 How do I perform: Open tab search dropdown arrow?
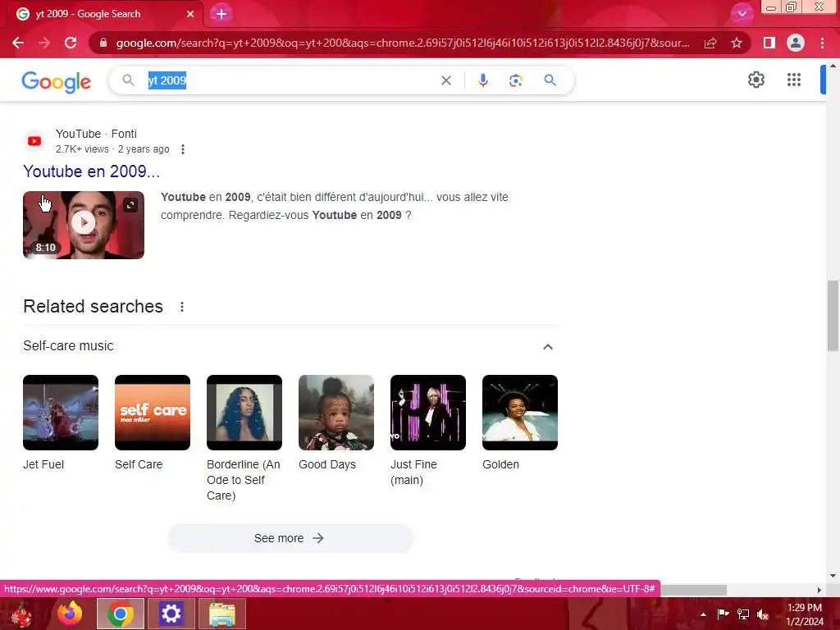click(x=742, y=14)
